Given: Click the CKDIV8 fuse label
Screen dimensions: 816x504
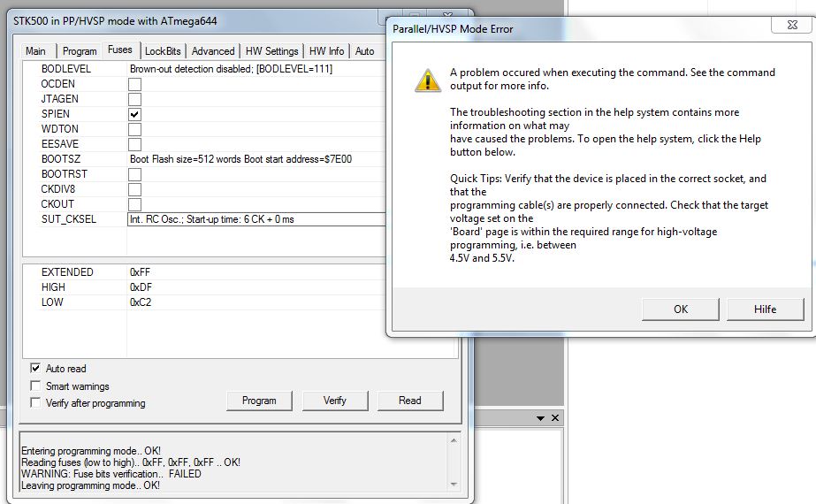Looking at the screenshot, I should point(57,189).
